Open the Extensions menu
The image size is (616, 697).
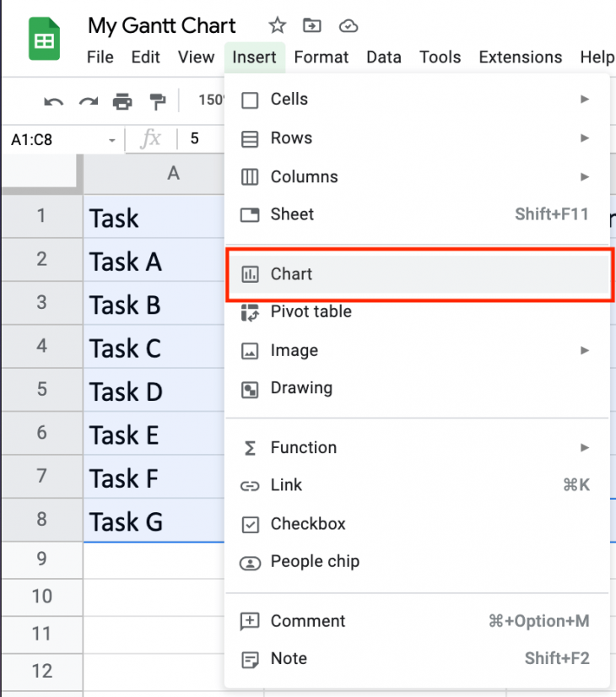coord(520,57)
